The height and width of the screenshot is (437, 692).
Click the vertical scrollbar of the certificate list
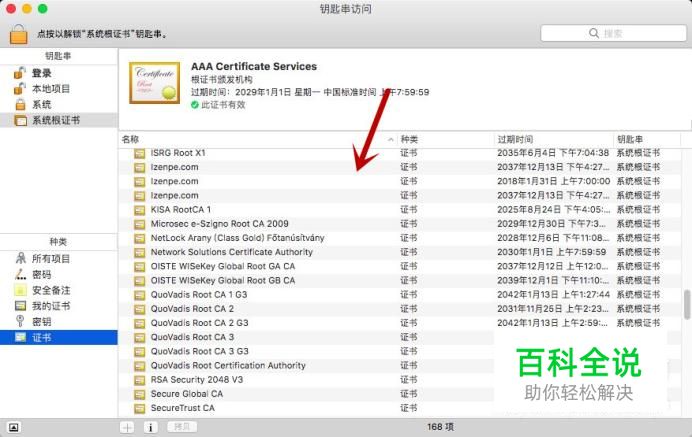[x=687, y=304]
